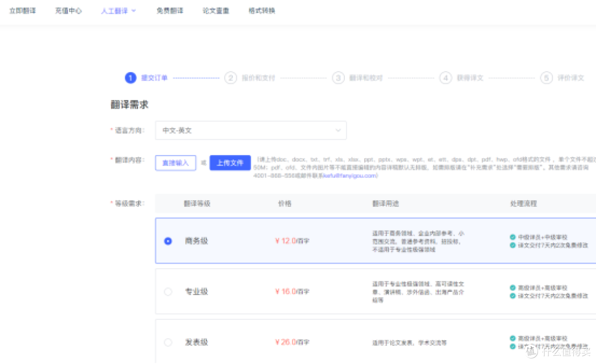Screen dimensions: 596x364
Task: Click the 翻译用途 column header
Action: pyautogui.click(x=385, y=204)
